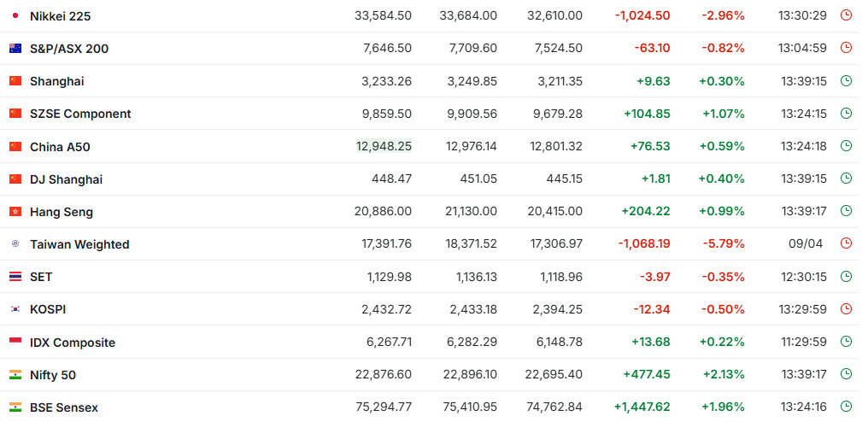Viewport: 868px width, 422px height.
Task: Click the Indonesia flag beside IDX Composite
Action: coord(15,342)
